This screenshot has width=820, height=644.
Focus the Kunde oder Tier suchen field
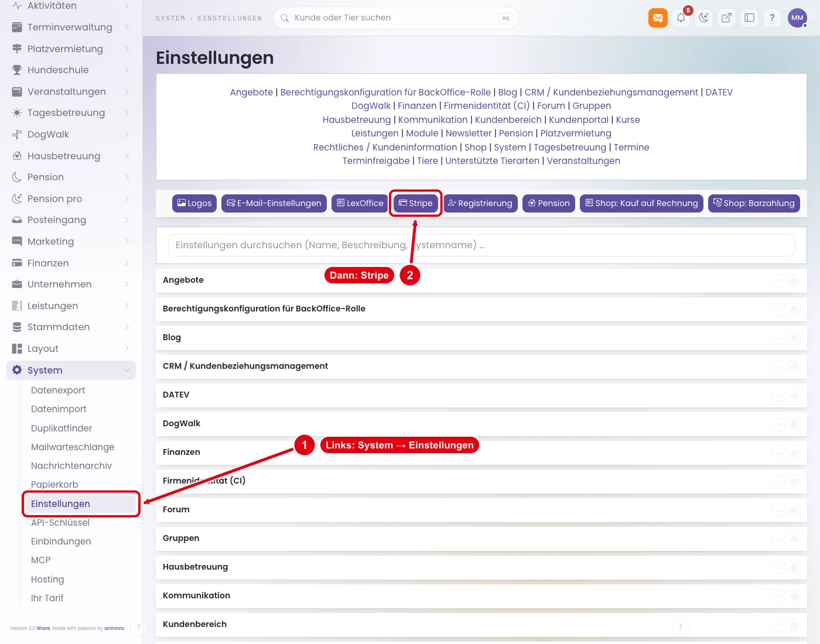point(396,18)
